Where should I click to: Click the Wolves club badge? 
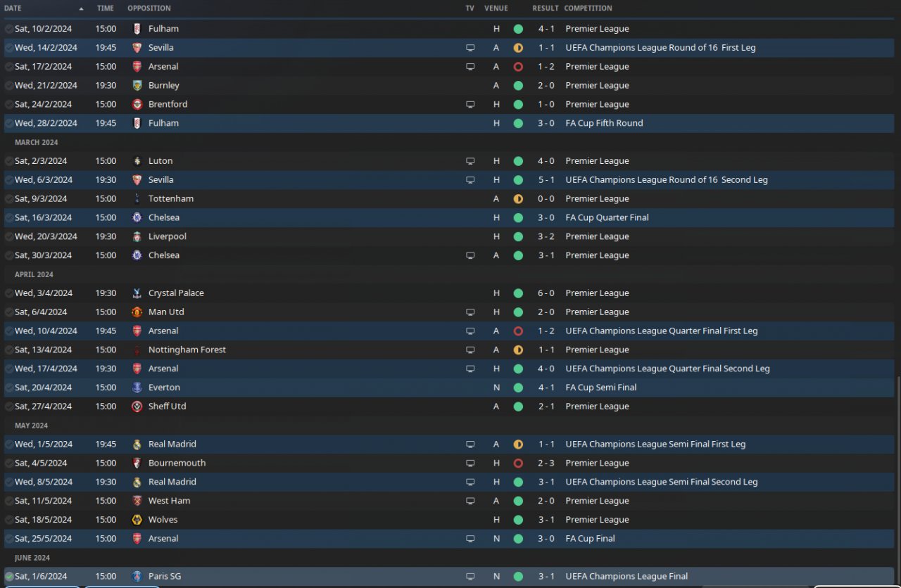pos(137,520)
